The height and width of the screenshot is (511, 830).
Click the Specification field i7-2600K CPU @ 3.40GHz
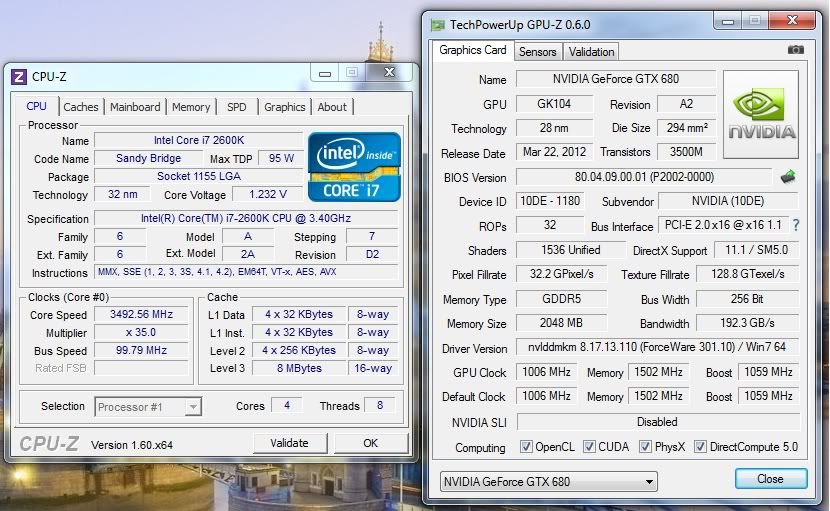pos(246,218)
